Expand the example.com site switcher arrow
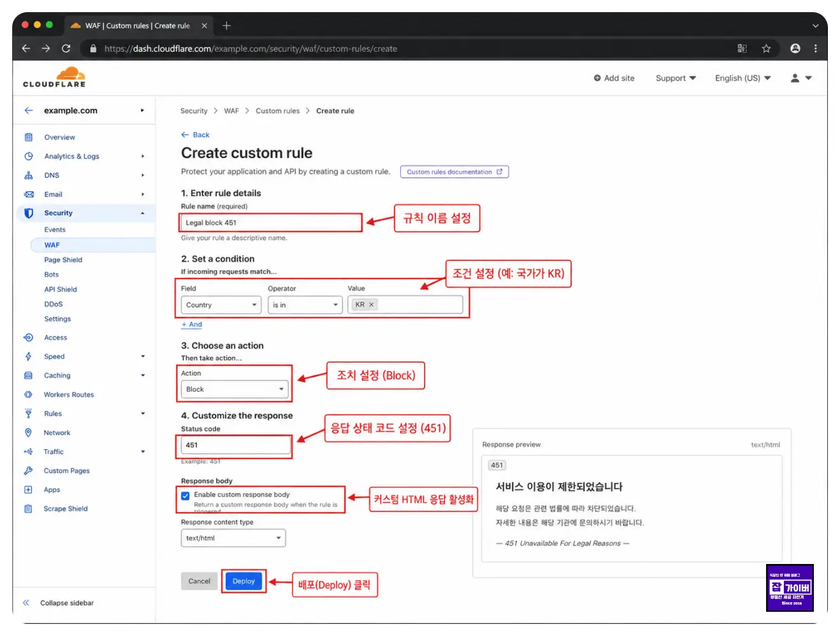This screenshot has height=636, width=840. pyautogui.click(x=142, y=110)
